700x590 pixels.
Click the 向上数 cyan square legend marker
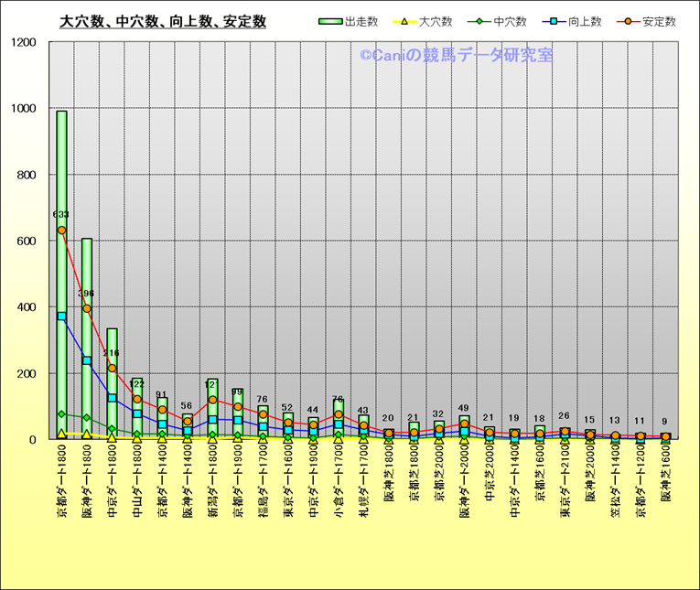(x=553, y=21)
